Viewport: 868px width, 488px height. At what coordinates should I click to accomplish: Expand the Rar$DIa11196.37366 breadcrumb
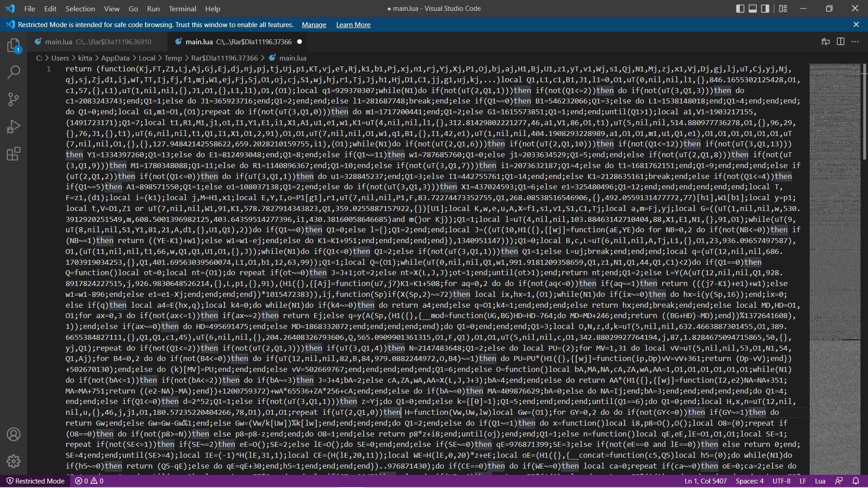(224, 58)
